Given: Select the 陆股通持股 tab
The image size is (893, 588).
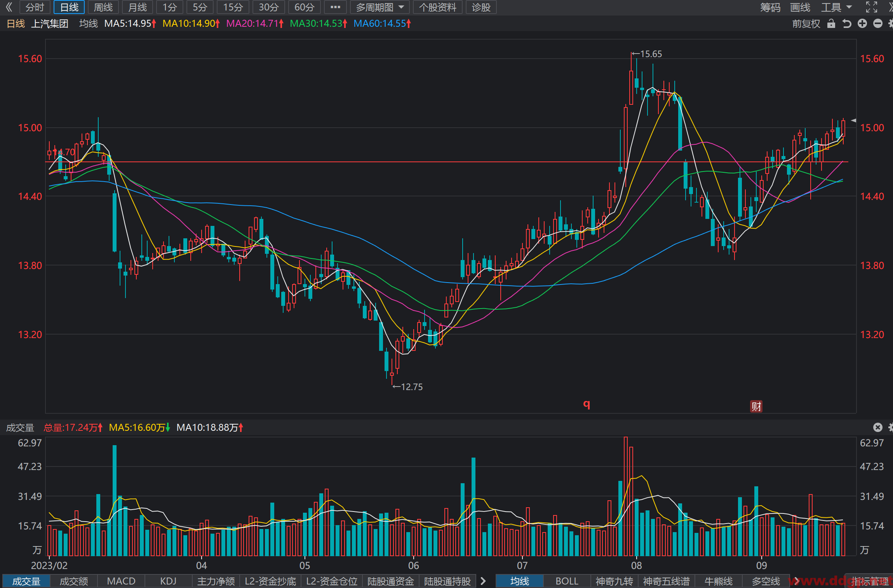Looking at the screenshot, I should (447, 581).
